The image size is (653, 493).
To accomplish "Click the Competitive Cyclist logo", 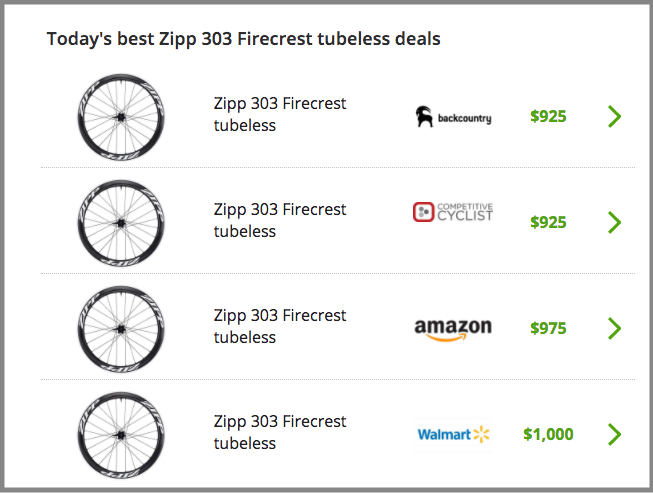I will click(453, 212).
